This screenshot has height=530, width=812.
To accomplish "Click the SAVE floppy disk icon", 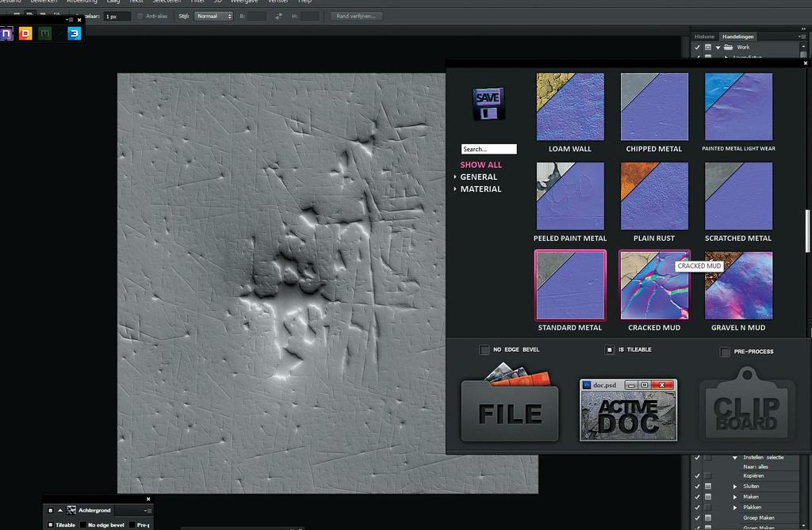I will [488, 104].
